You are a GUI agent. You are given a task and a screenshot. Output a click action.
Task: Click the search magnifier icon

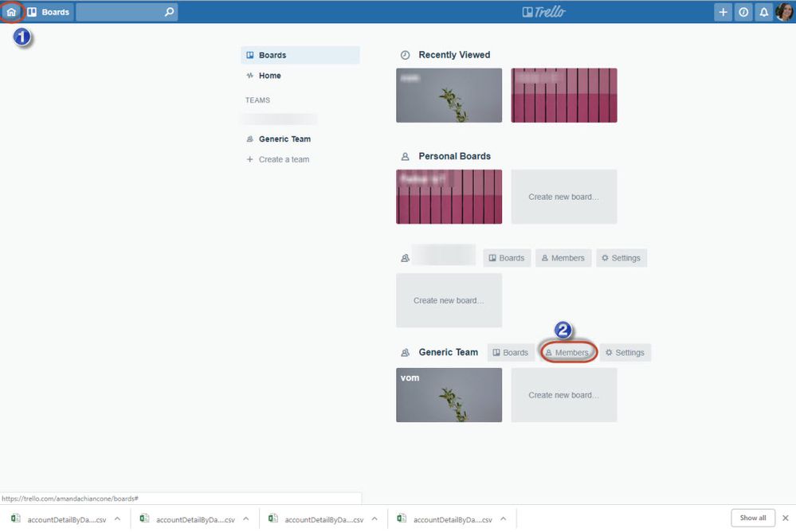[169, 12]
